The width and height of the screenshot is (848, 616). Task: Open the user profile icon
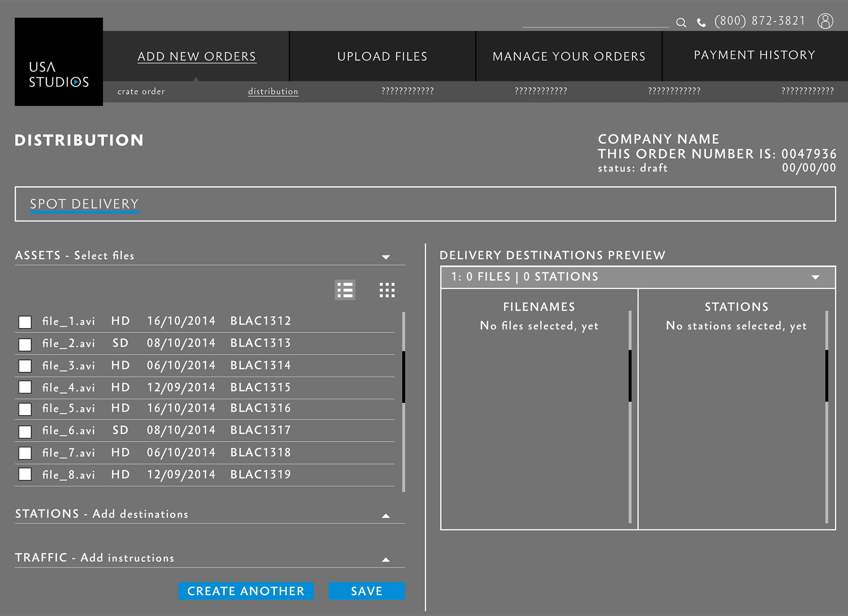825,21
